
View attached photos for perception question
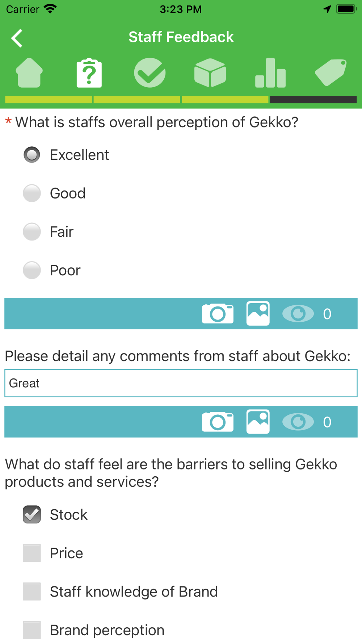[298, 314]
